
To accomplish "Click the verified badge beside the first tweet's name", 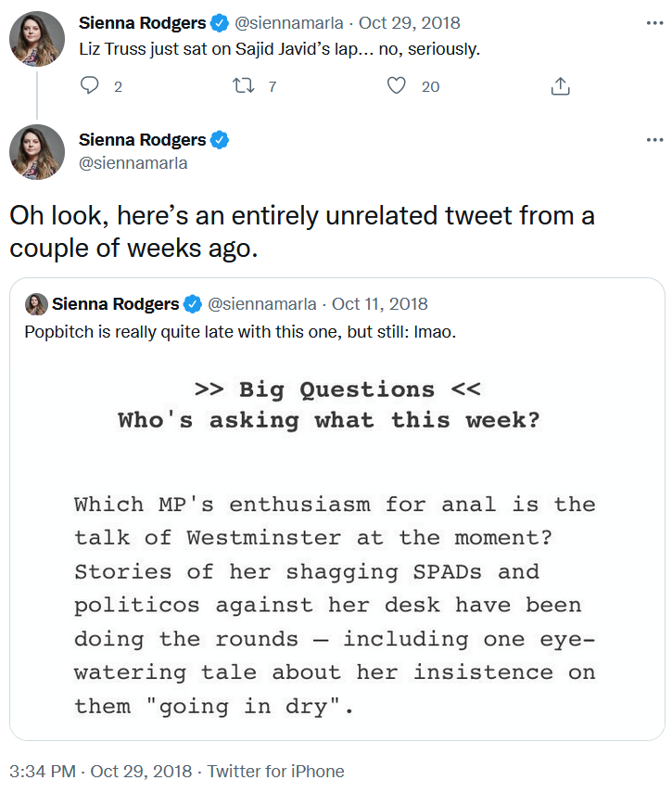I will coord(220,23).
